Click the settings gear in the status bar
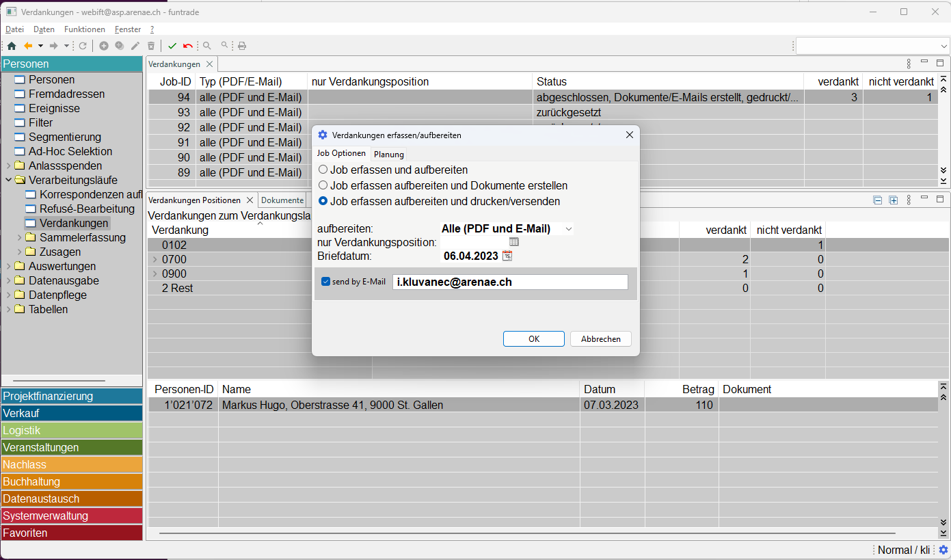The width and height of the screenshot is (951, 560). (x=943, y=550)
